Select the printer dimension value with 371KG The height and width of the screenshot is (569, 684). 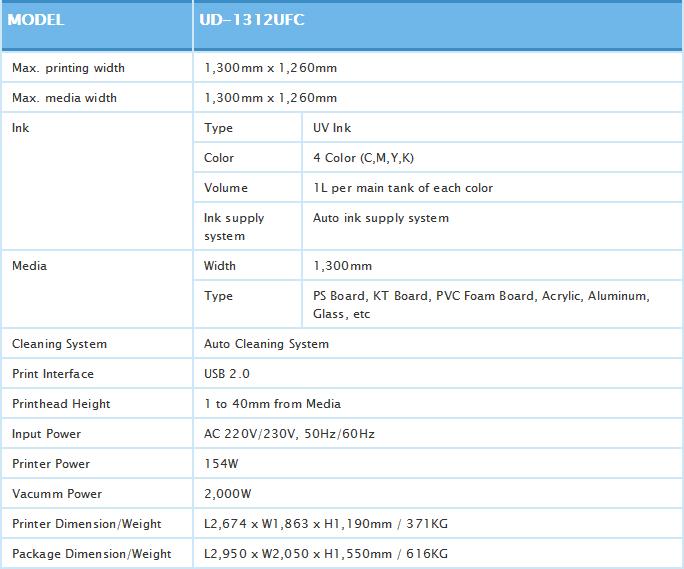326,524
